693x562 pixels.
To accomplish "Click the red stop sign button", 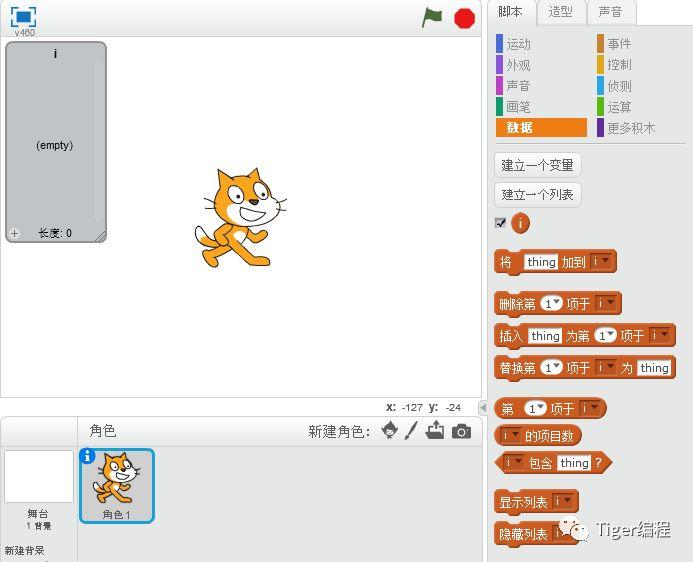I will pos(465,19).
